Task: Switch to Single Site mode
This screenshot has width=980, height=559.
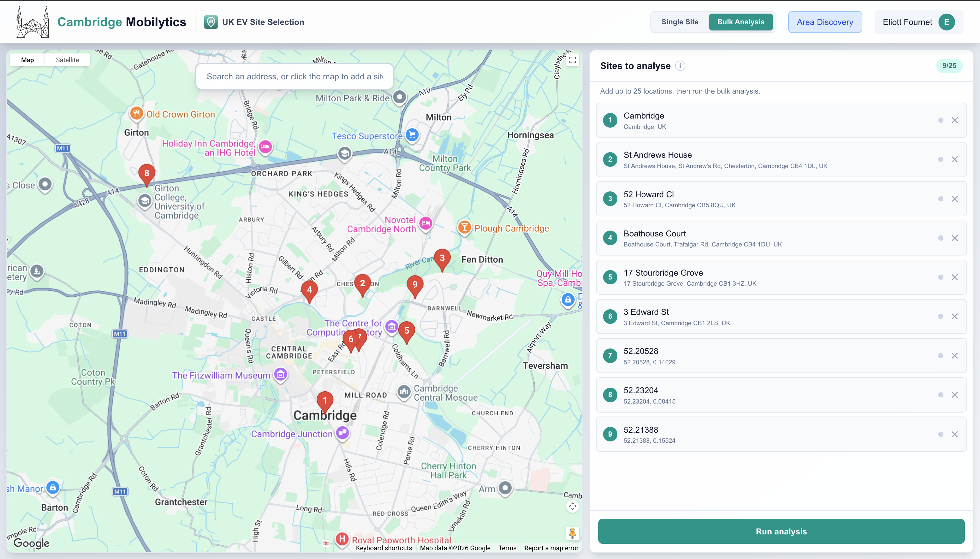Action: (x=680, y=22)
